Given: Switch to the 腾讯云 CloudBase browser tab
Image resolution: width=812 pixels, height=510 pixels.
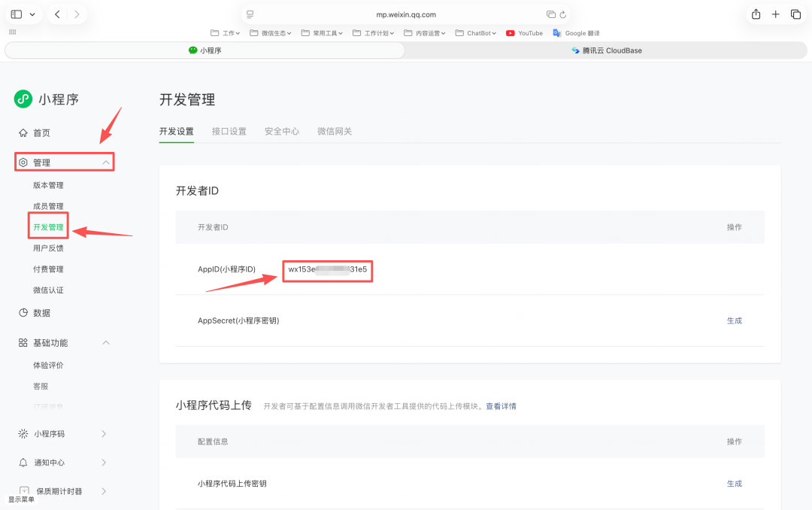Looking at the screenshot, I should pyautogui.click(x=607, y=50).
